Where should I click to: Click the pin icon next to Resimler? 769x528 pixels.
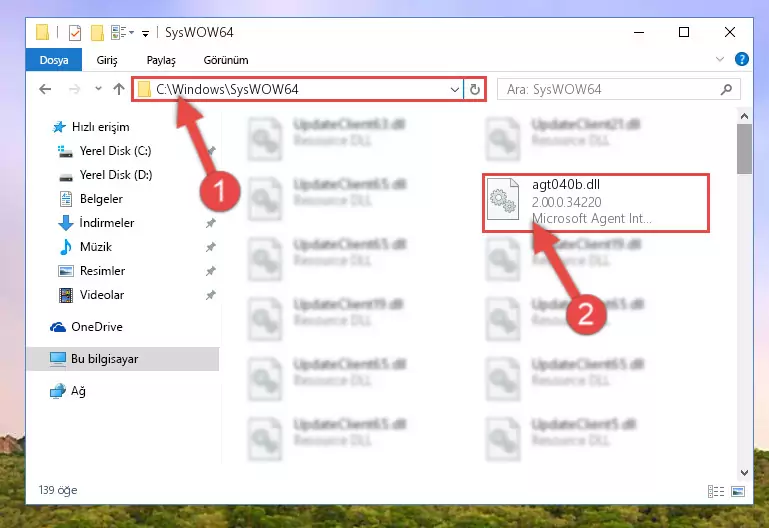[210, 271]
